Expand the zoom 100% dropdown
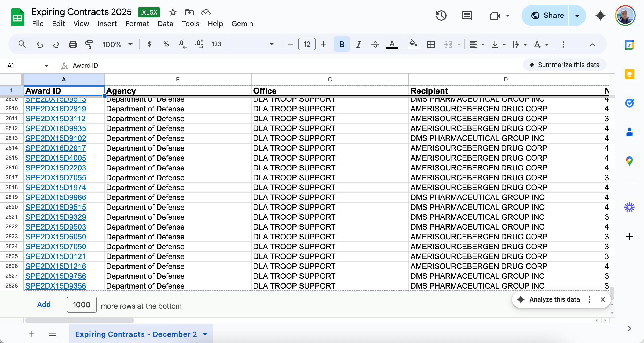This screenshot has width=644, height=343. pos(130,45)
